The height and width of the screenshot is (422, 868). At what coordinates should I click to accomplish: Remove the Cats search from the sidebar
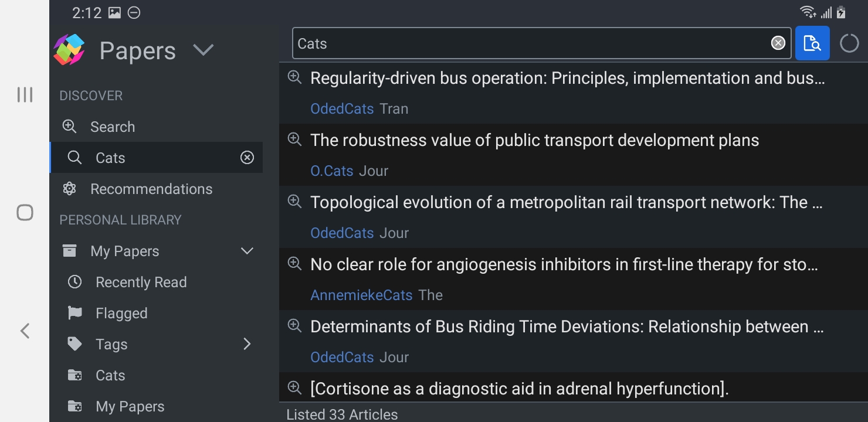pyautogui.click(x=247, y=158)
